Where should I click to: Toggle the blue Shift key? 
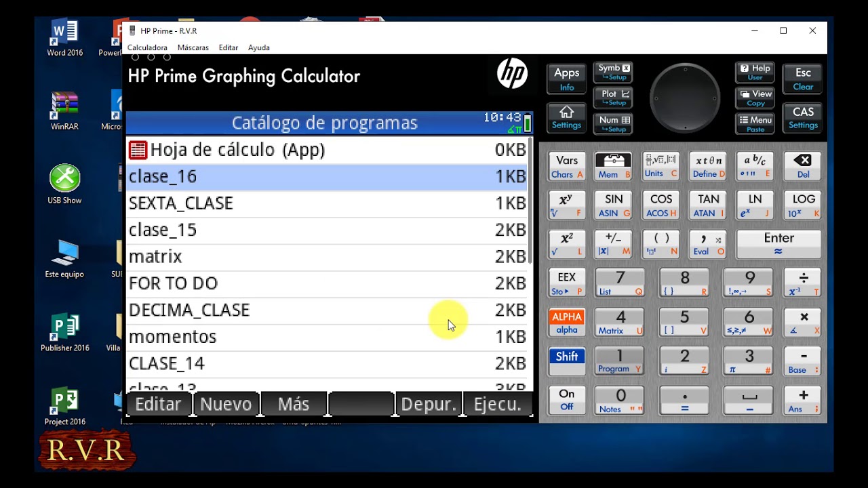(x=567, y=362)
